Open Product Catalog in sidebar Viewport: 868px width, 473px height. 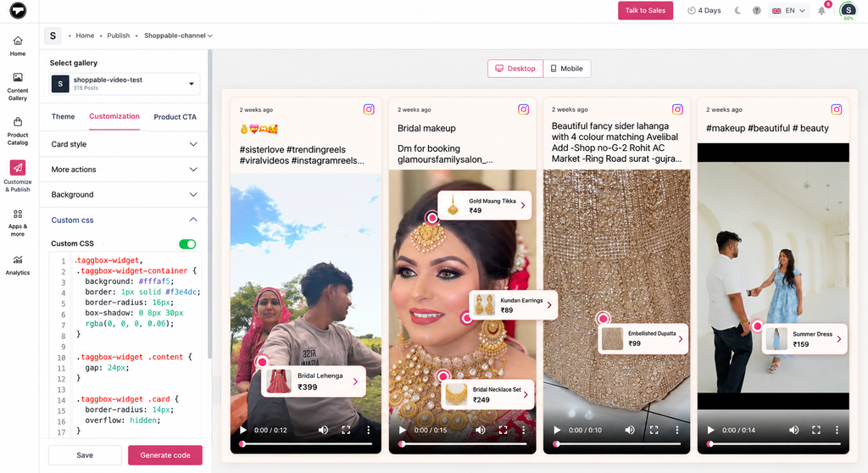18,131
